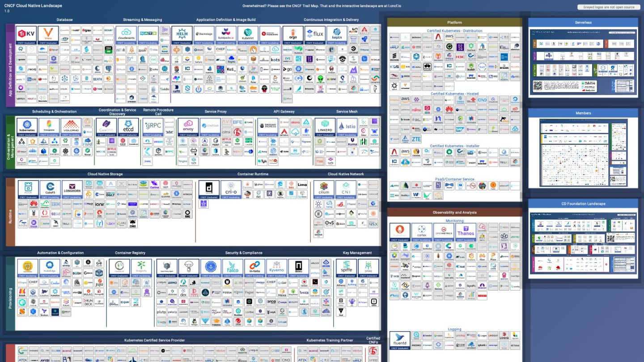
Task: Click the Kubernetes Training Partner title
Action: click(330, 340)
